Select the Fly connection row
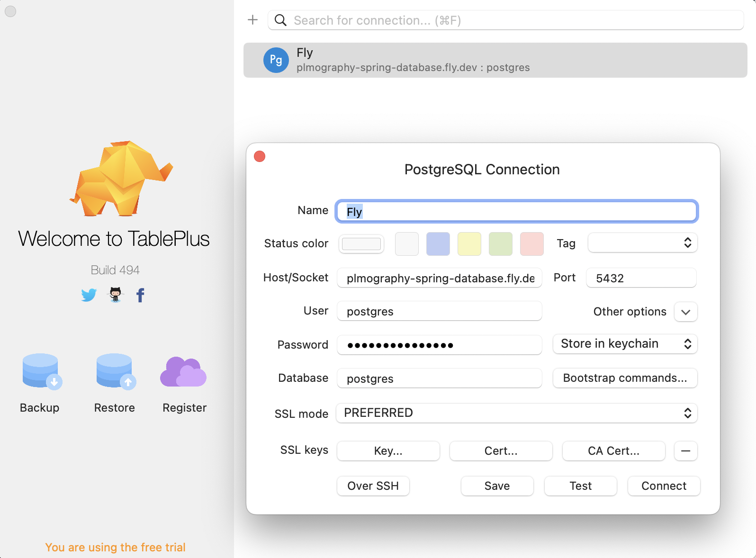756x558 pixels. pyautogui.click(x=495, y=60)
